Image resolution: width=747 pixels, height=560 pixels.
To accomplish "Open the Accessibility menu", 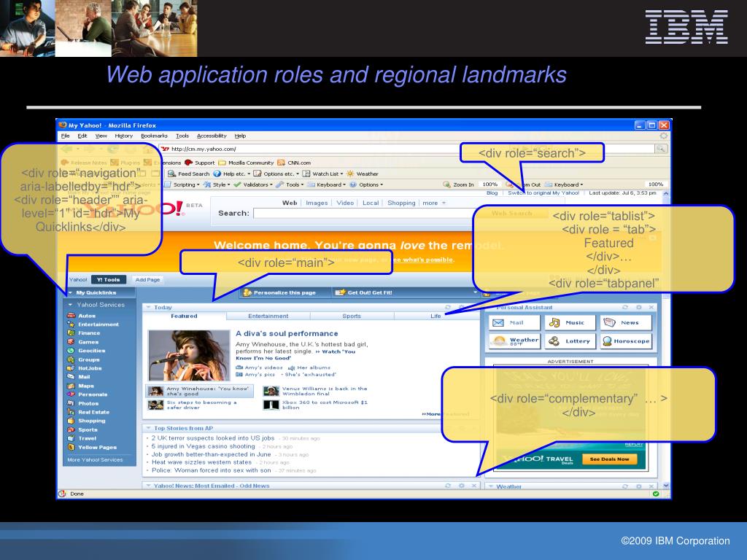I will tap(212, 136).
